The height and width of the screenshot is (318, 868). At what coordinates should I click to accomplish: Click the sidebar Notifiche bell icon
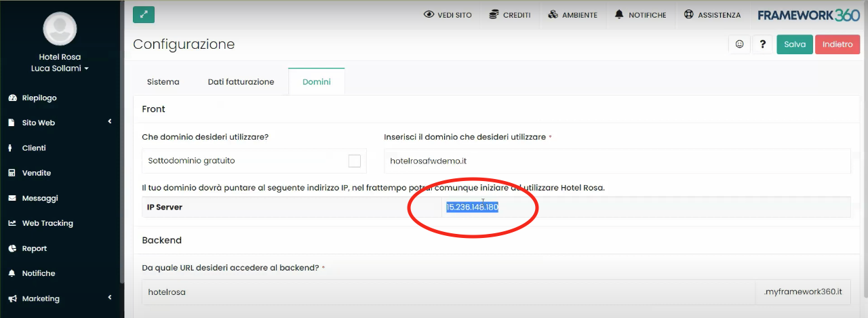tap(12, 273)
